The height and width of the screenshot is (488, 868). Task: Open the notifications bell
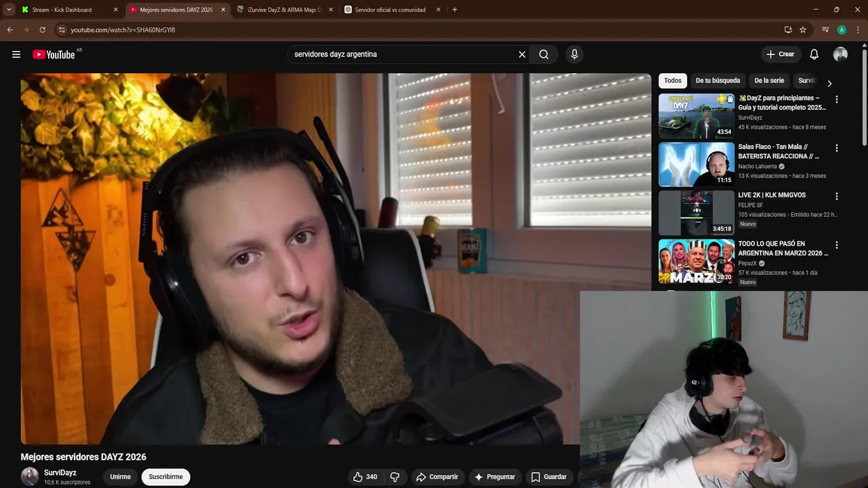[814, 54]
